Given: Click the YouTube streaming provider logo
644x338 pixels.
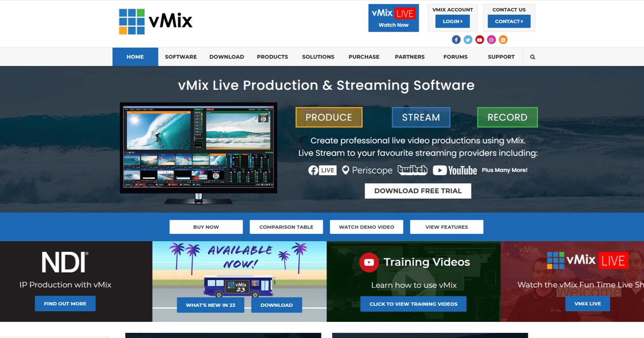Looking at the screenshot, I should 454,170.
